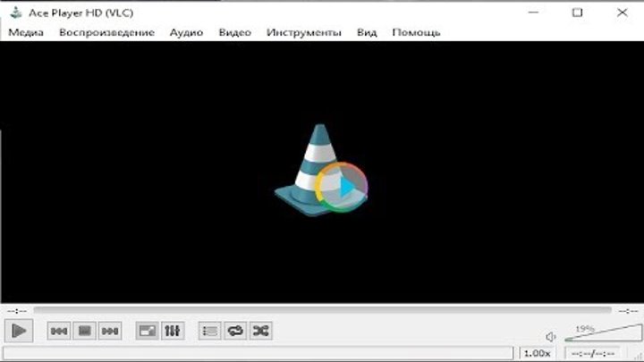This screenshot has width=644, height=362.
Task: Open the Медиа menu
Action: click(x=26, y=32)
